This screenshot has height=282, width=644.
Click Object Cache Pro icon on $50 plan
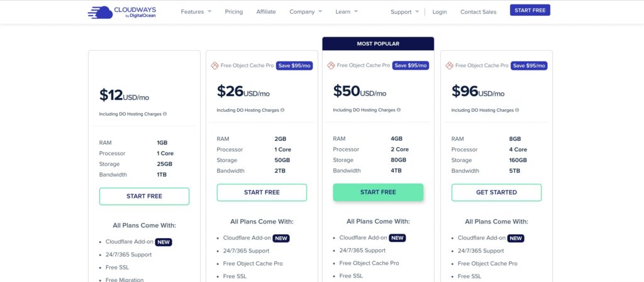coord(331,65)
